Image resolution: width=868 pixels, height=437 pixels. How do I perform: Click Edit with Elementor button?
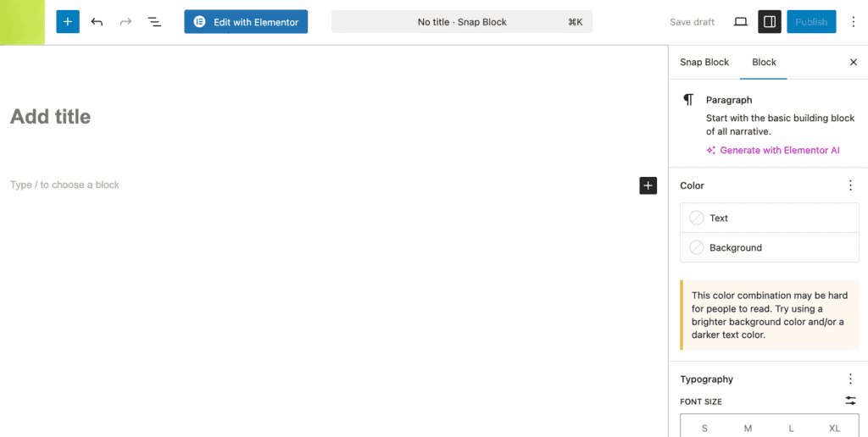(246, 22)
